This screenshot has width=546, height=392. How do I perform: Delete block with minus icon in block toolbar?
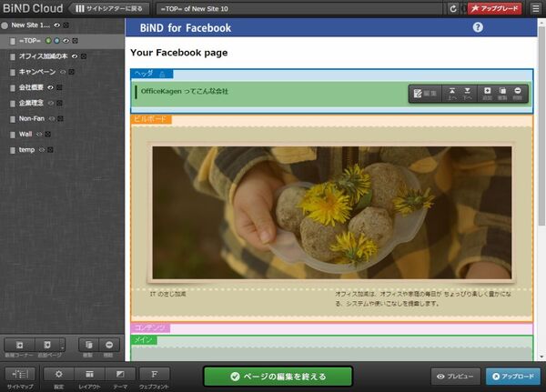click(x=518, y=94)
